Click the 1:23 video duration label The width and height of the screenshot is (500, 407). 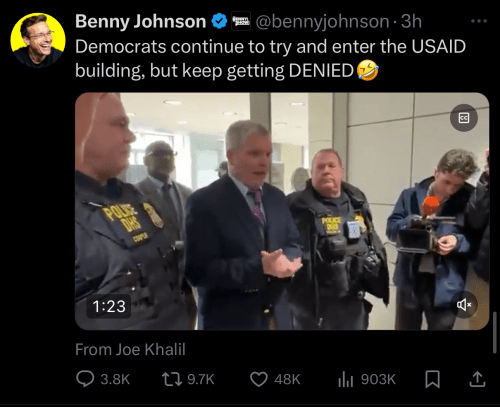tap(109, 306)
